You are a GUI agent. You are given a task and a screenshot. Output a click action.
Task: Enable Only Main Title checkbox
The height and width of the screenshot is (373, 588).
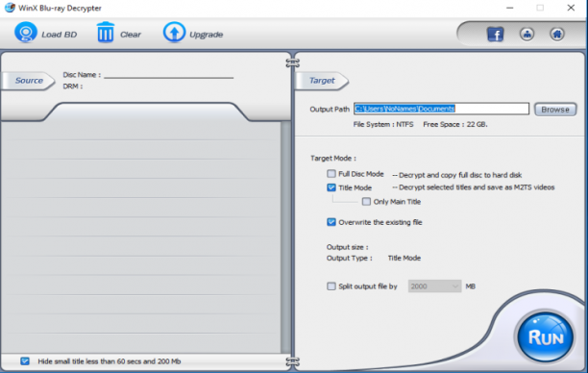coord(366,202)
